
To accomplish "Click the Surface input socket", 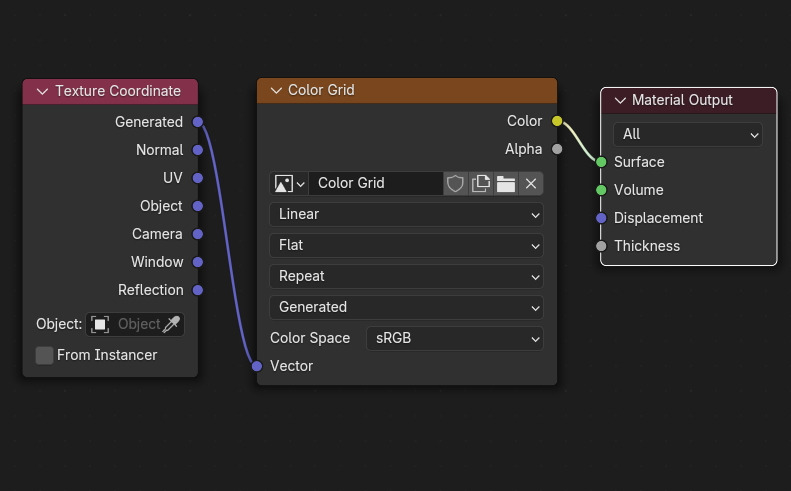I will (x=601, y=162).
